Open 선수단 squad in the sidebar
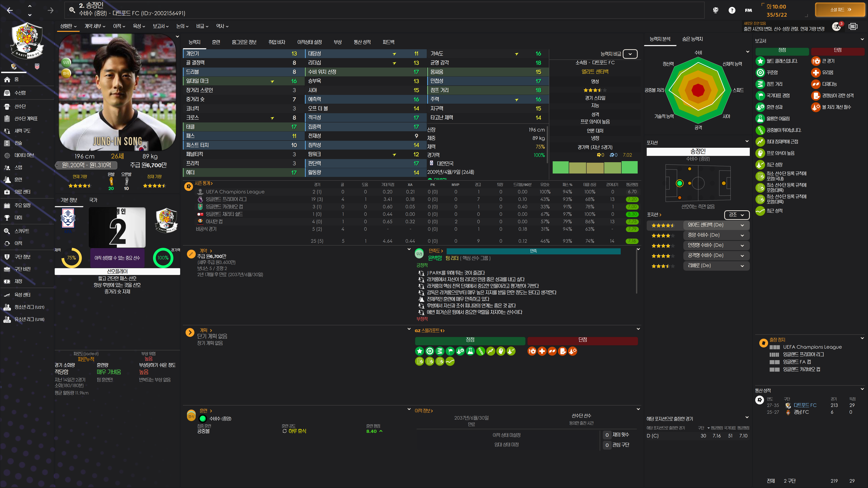This screenshot has height=488, width=868. point(27,106)
